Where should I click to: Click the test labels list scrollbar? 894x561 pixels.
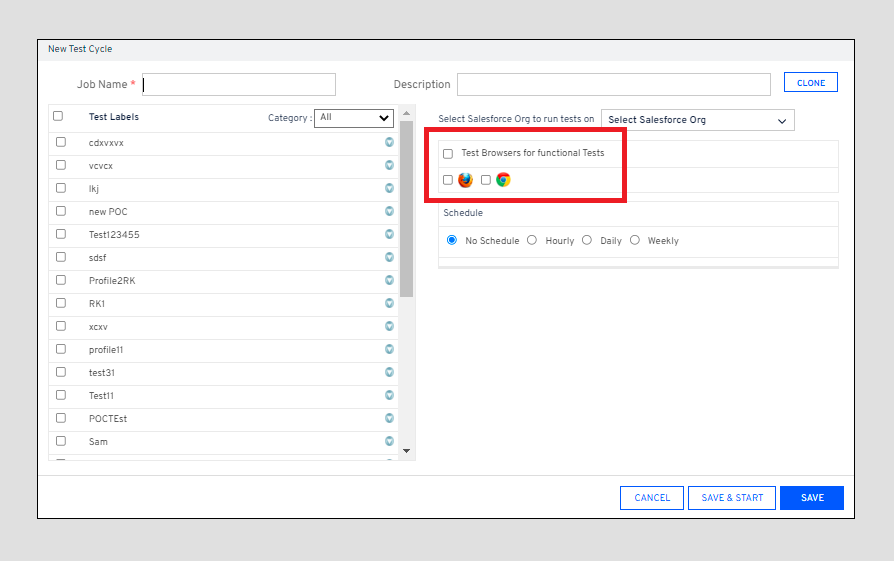pos(406,210)
